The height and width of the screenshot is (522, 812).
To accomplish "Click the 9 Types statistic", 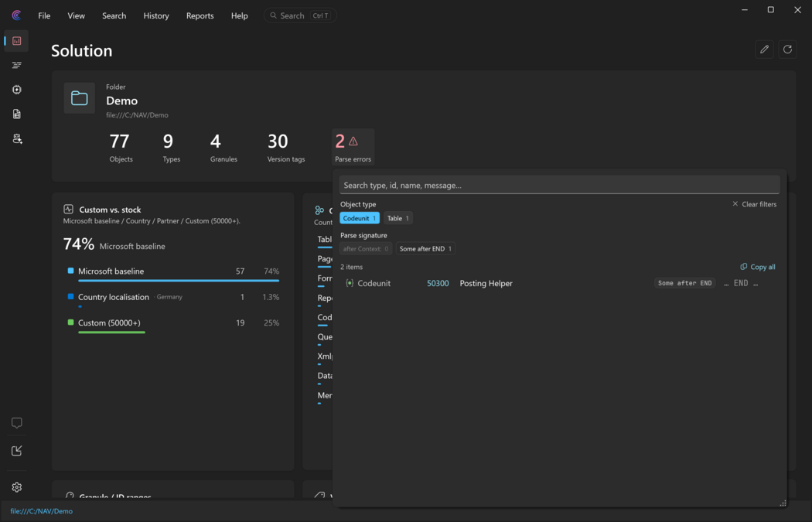I will click(x=172, y=147).
